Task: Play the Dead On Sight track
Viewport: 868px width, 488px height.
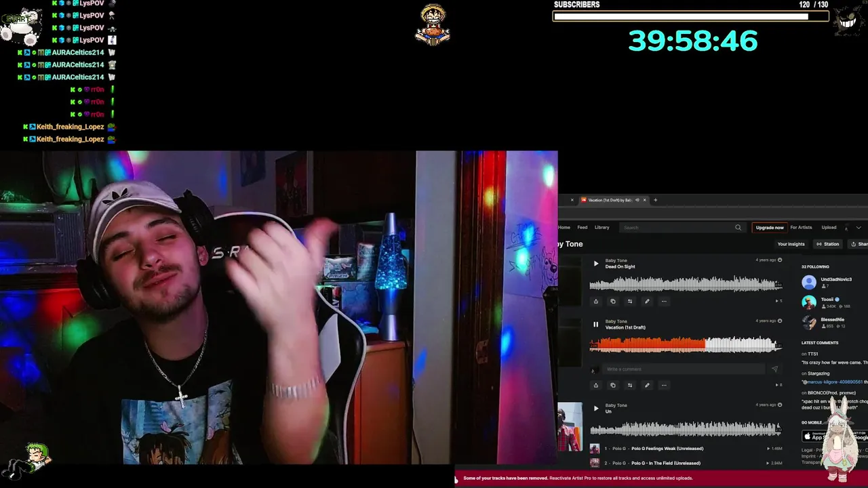Action: [596, 264]
